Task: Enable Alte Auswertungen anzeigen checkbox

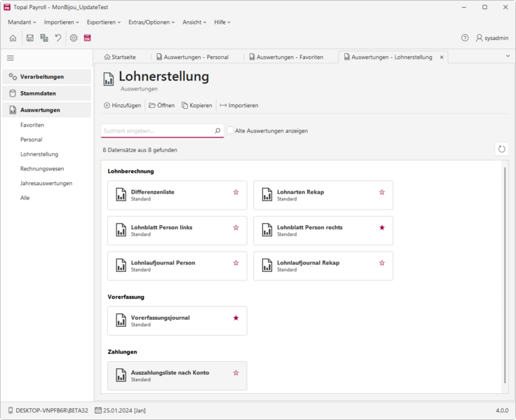Action: tap(231, 130)
